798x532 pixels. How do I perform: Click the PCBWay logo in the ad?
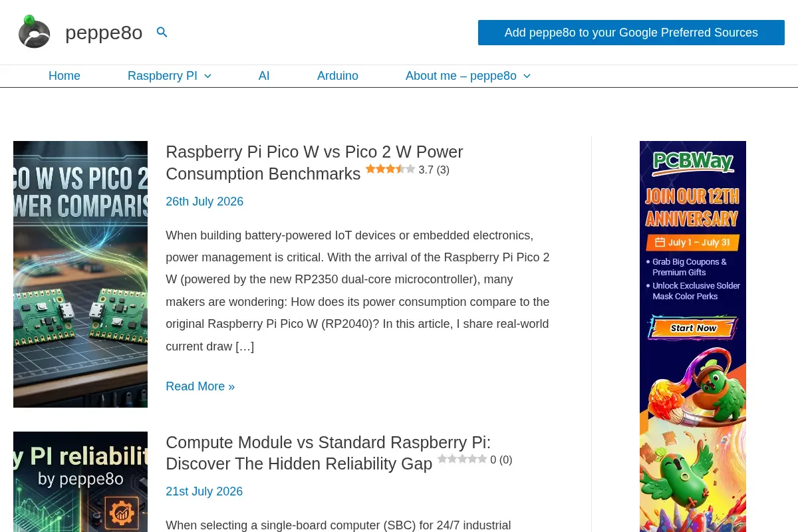(x=693, y=162)
